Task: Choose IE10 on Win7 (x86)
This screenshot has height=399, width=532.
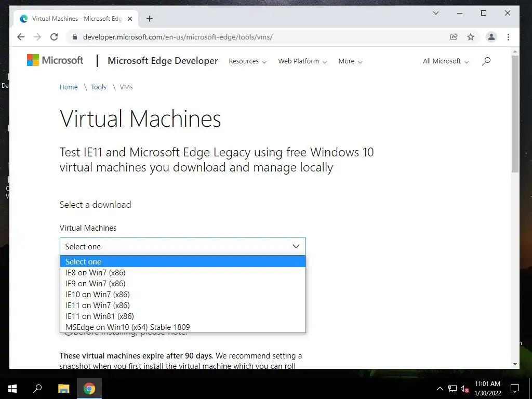Action: [x=182, y=294]
